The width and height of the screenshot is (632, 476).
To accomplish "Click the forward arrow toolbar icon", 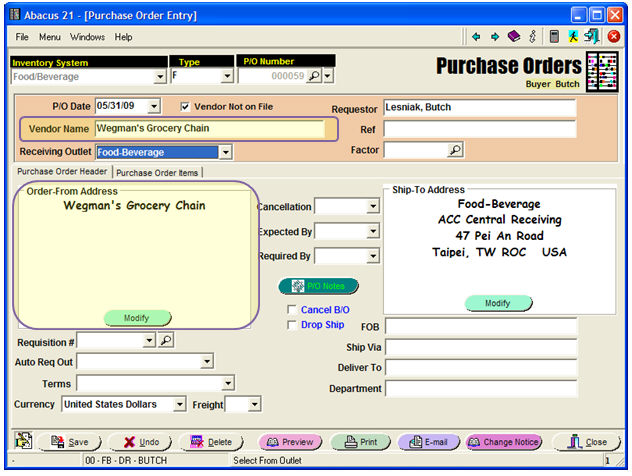I will (494, 37).
